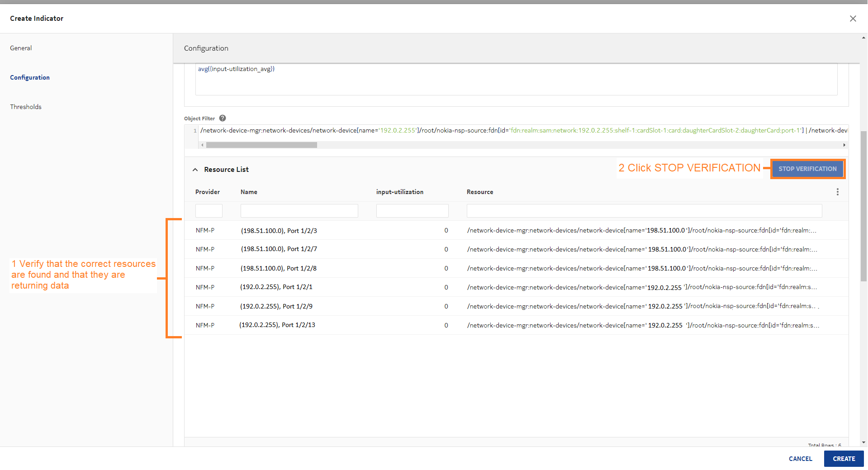Click the input-utilization filter field

tap(412, 211)
